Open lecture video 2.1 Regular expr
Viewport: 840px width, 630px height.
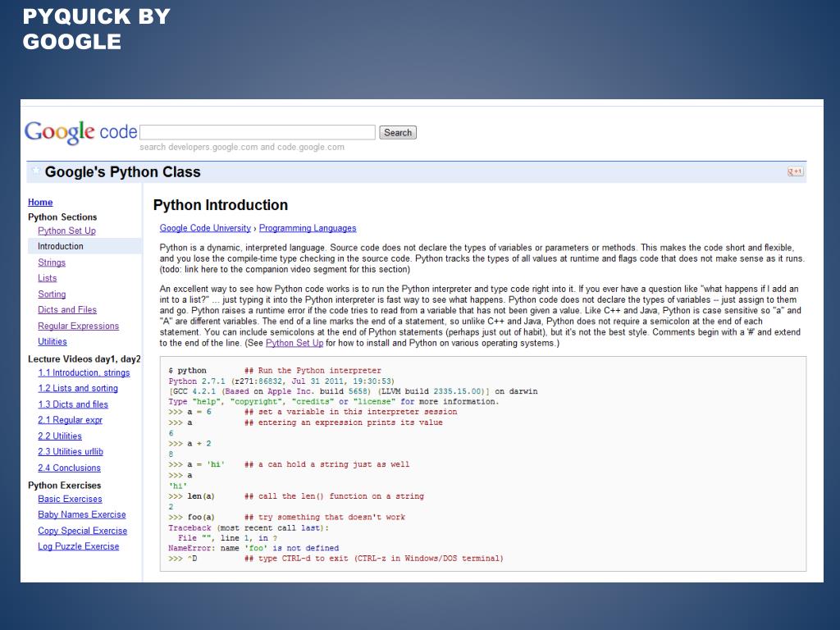click(x=71, y=420)
